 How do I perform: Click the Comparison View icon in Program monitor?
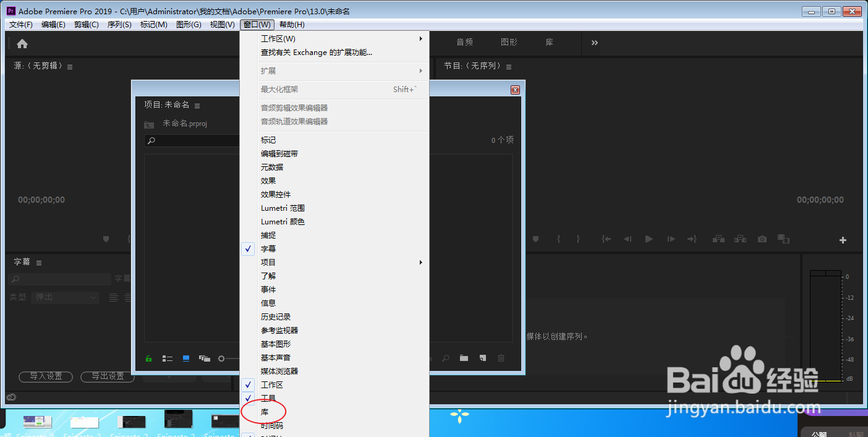[784, 239]
